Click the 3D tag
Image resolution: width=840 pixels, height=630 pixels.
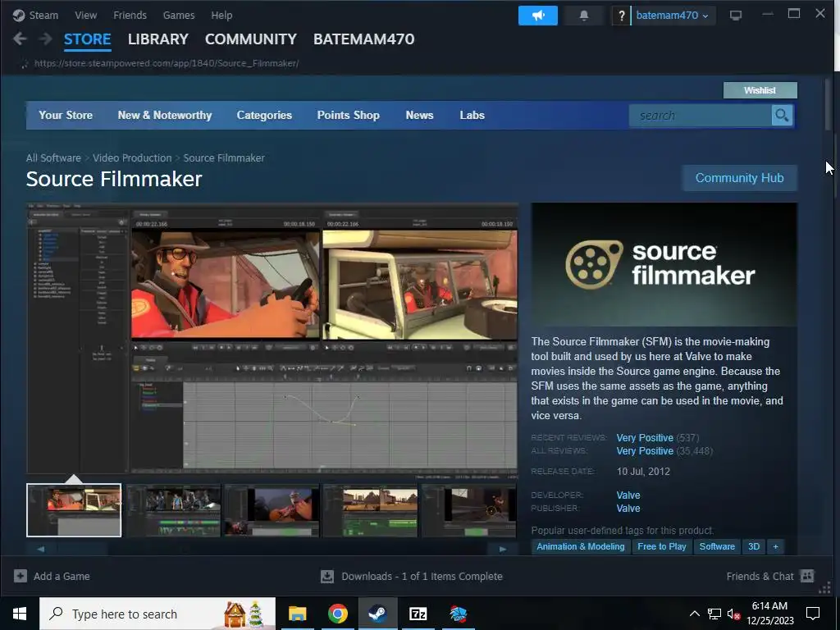click(754, 546)
